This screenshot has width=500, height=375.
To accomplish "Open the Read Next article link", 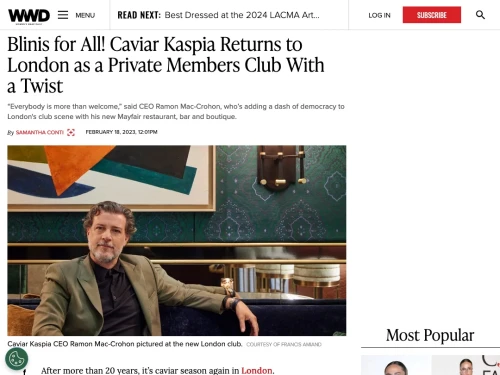I will (x=242, y=15).
